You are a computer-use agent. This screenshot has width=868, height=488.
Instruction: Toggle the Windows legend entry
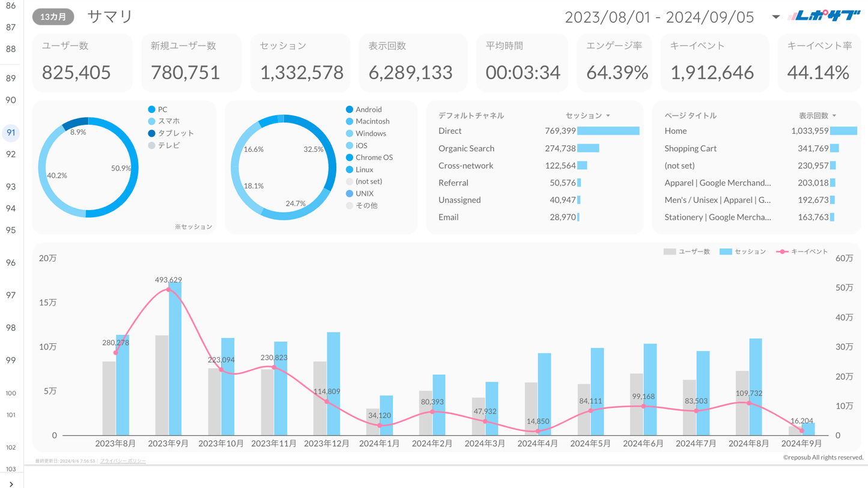pos(370,133)
